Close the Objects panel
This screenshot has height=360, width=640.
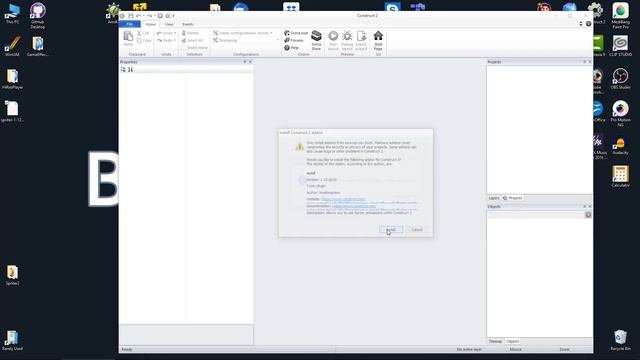click(590, 207)
